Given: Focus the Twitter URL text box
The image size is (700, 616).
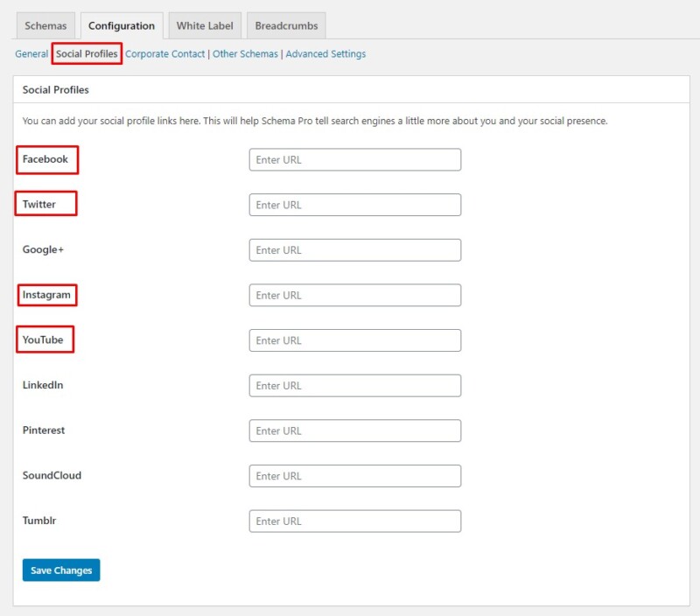Looking at the screenshot, I should [x=354, y=205].
